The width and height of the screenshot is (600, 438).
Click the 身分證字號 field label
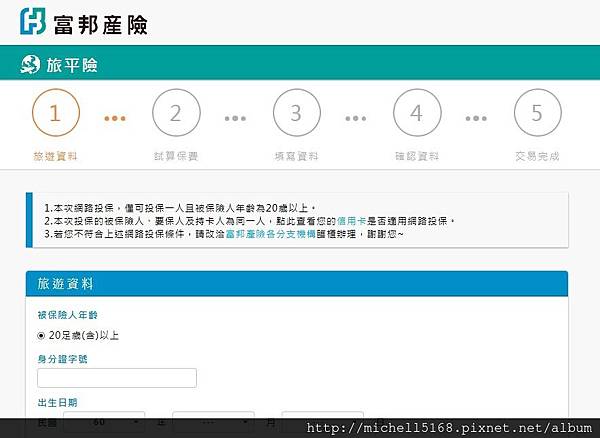pos(63,359)
